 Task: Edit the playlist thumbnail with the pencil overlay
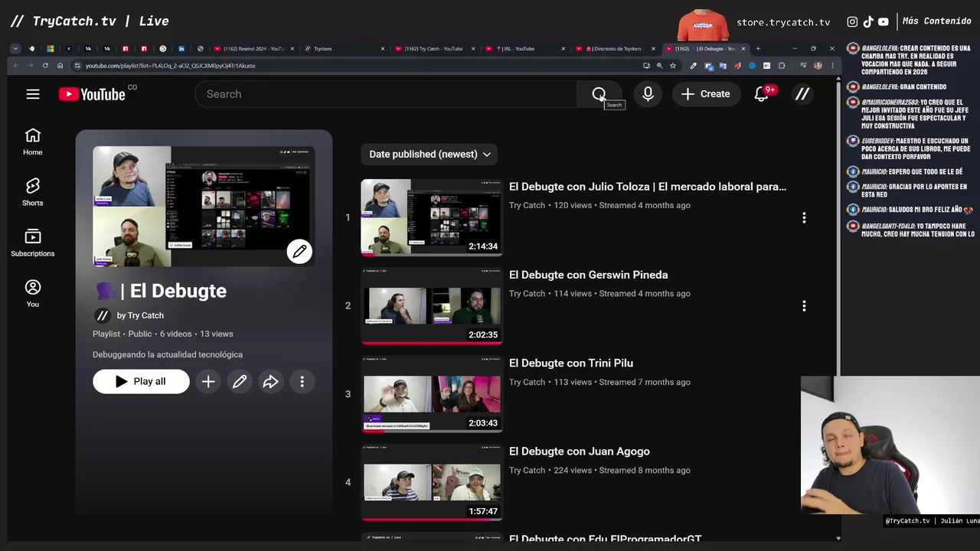299,251
